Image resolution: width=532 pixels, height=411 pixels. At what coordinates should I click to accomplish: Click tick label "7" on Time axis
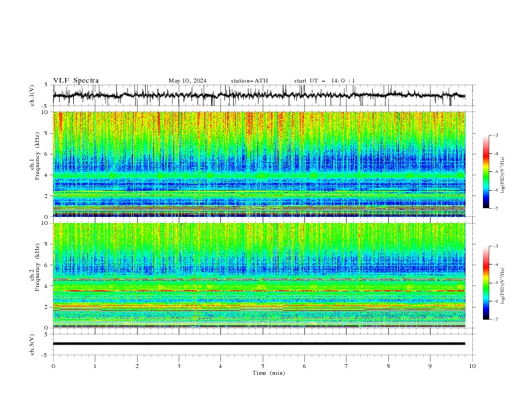pos(347,366)
